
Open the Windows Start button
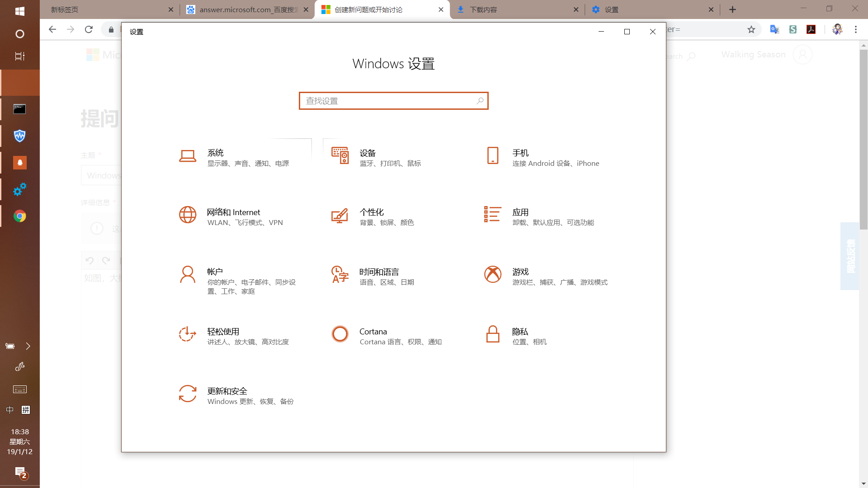(20, 11)
